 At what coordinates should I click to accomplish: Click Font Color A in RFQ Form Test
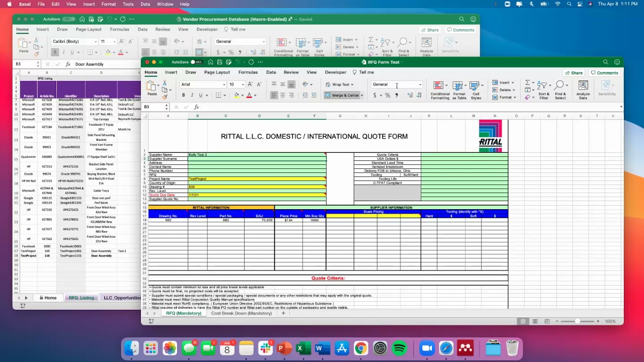(x=249, y=95)
